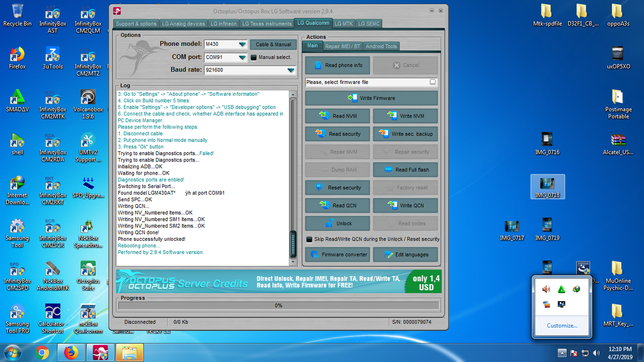Open the Firmware converter
The height and width of the screenshot is (362, 644).
338,254
